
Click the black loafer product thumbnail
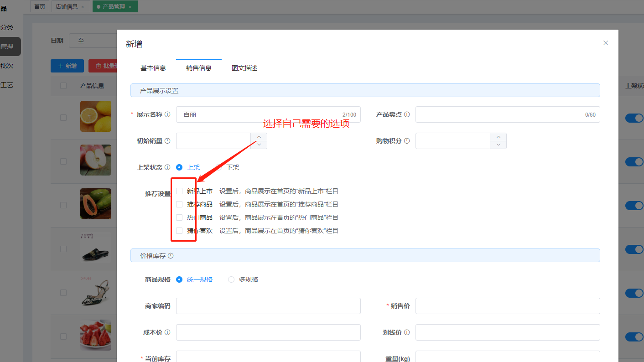pyautogui.click(x=96, y=248)
